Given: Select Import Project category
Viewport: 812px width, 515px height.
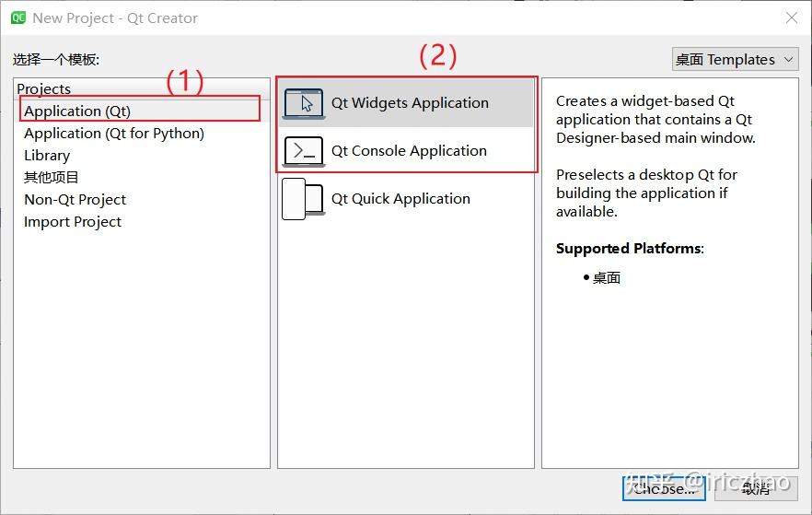Looking at the screenshot, I should 73,222.
